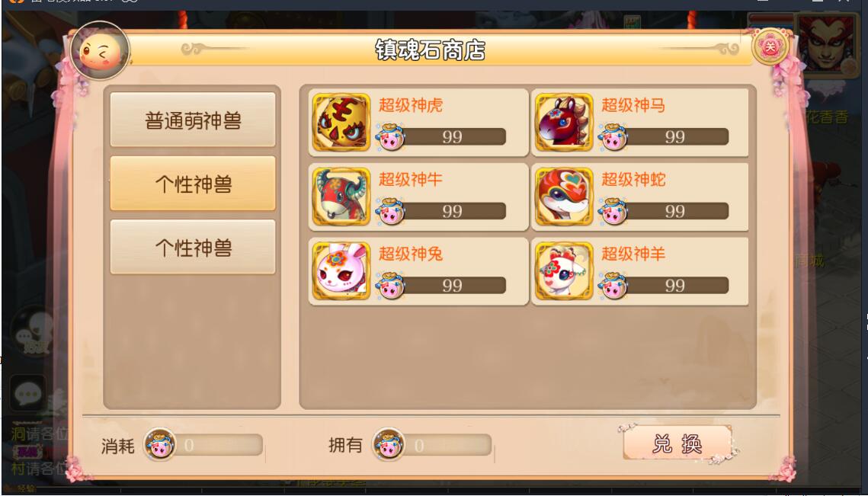The height and width of the screenshot is (496, 868).
Task: Click the 超级神羊 price bar showing 99
Action: [x=674, y=285]
